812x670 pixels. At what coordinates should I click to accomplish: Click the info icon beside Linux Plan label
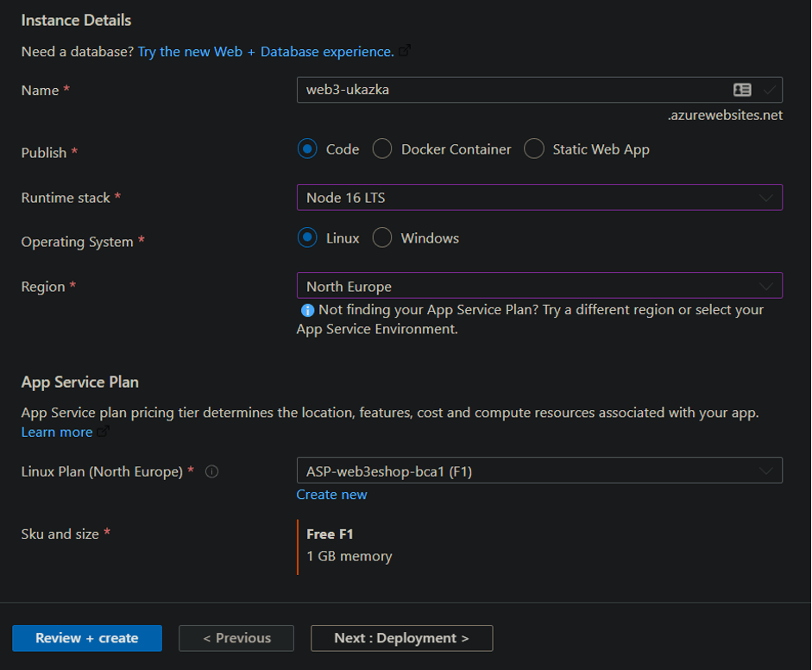211,471
